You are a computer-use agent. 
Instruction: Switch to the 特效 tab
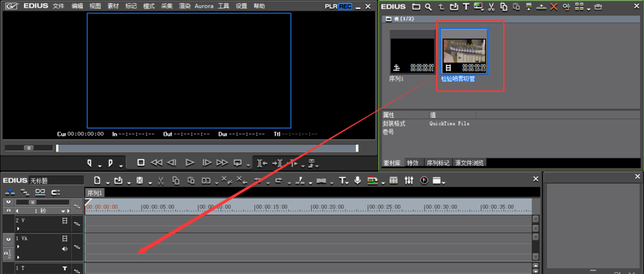[412, 163]
